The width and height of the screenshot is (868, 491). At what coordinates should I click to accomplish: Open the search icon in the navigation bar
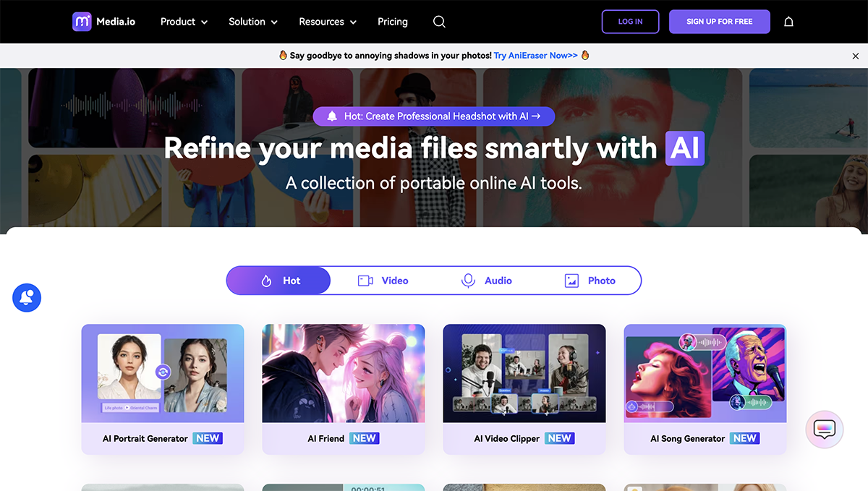(x=439, y=22)
